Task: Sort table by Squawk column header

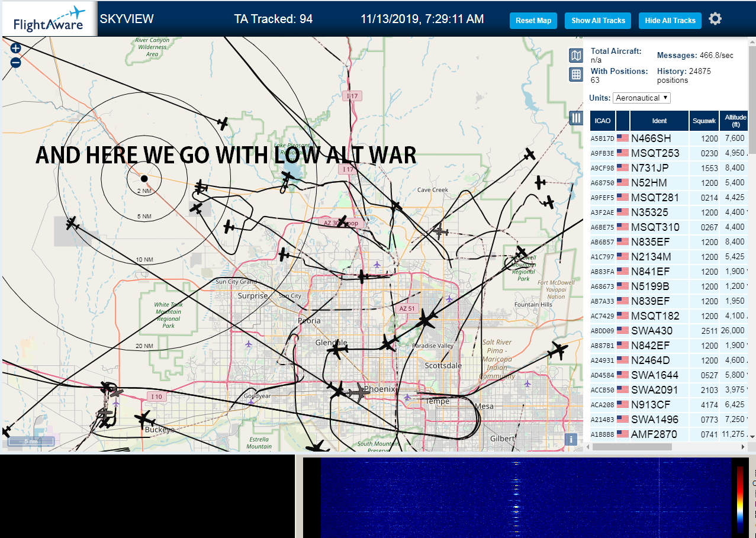Action: coord(704,121)
